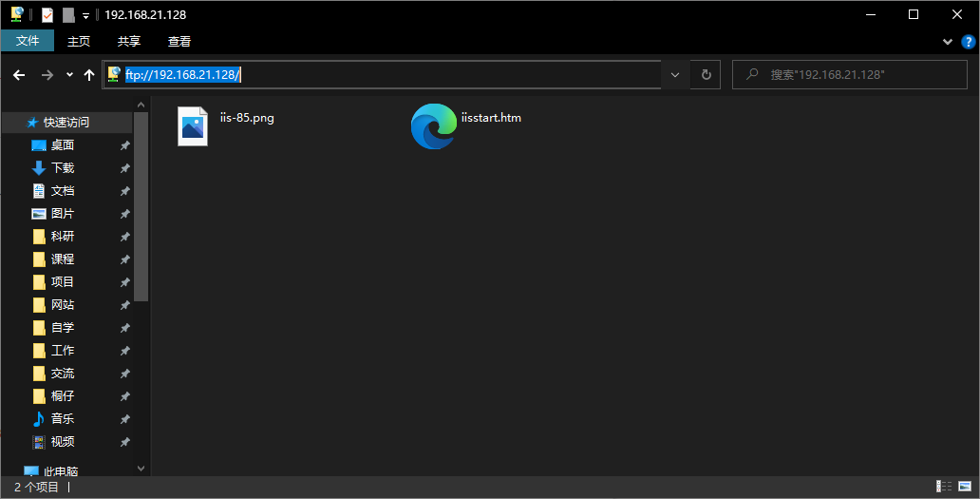Select the iisstart.htm Edge file

433,126
